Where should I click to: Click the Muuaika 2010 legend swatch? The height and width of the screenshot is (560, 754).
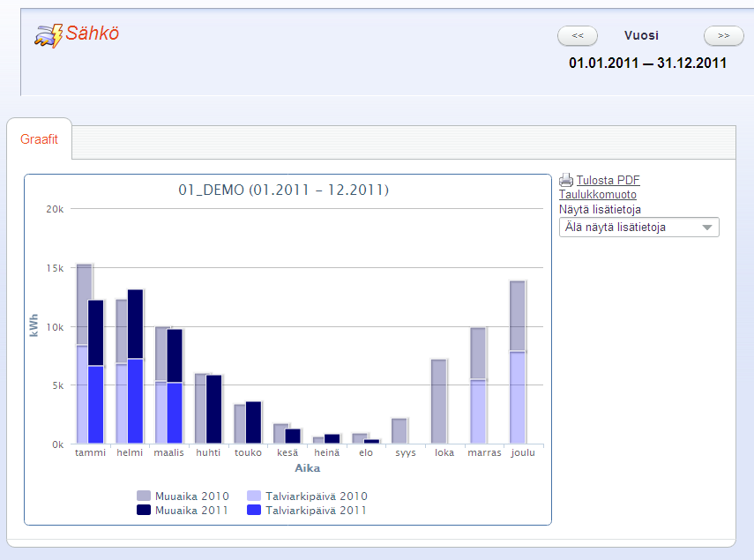(144, 496)
